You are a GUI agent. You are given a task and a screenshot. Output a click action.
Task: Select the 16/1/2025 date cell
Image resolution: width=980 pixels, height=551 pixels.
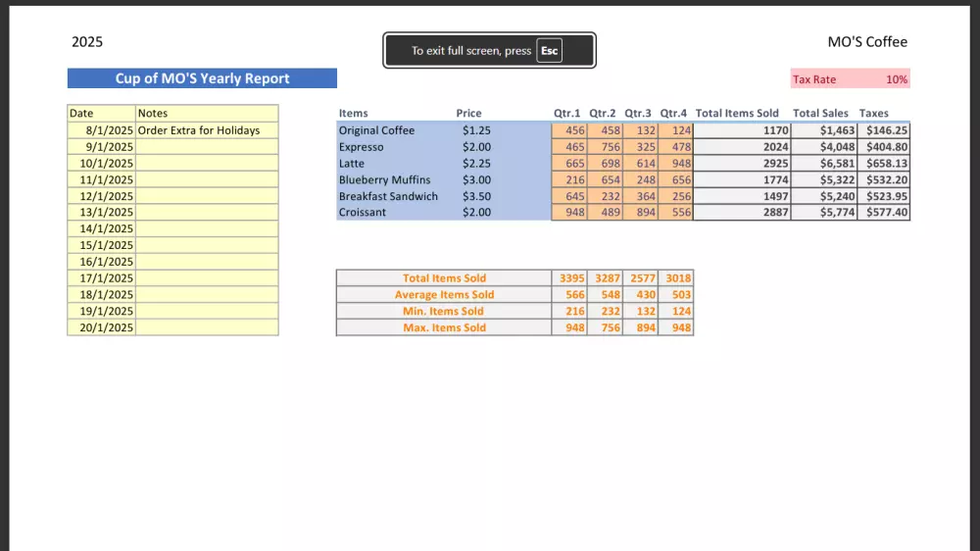101,262
